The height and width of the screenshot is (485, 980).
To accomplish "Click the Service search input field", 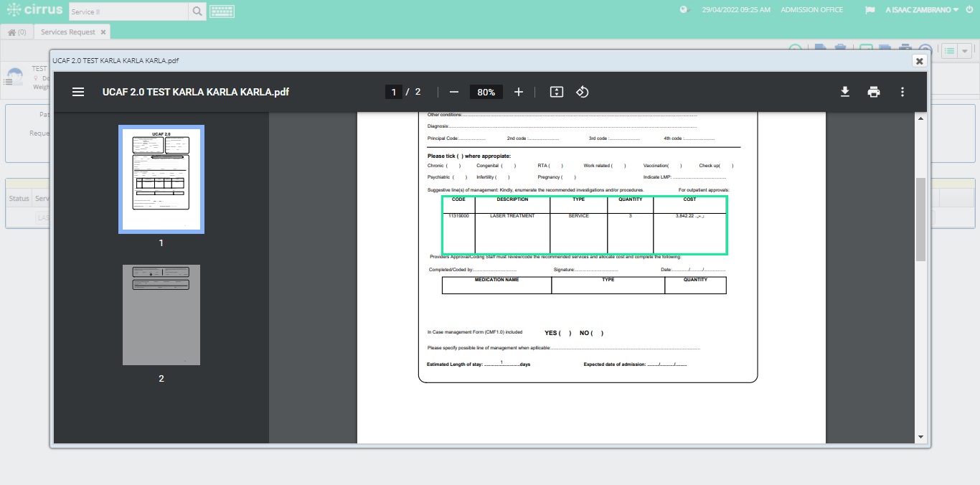I will [128, 11].
